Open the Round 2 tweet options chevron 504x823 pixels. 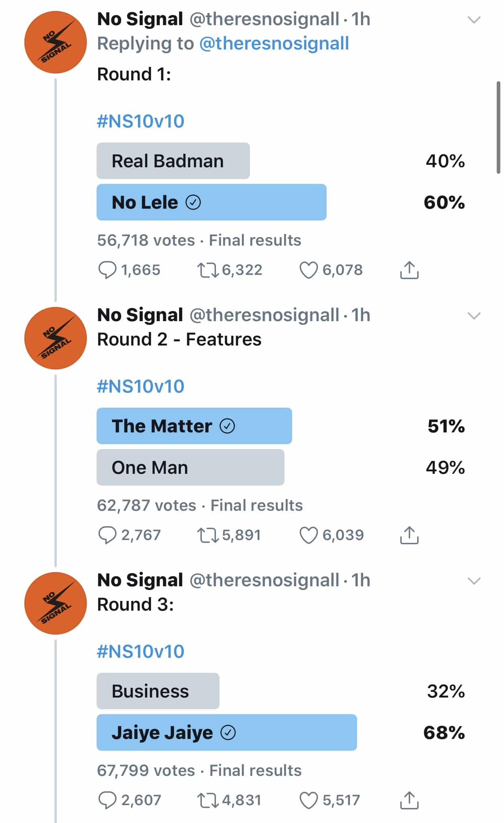coord(474,315)
